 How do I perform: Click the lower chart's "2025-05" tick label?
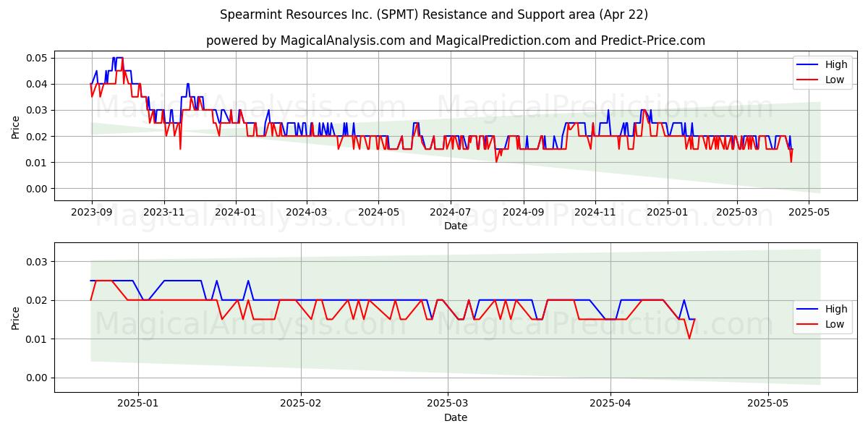(x=768, y=404)
